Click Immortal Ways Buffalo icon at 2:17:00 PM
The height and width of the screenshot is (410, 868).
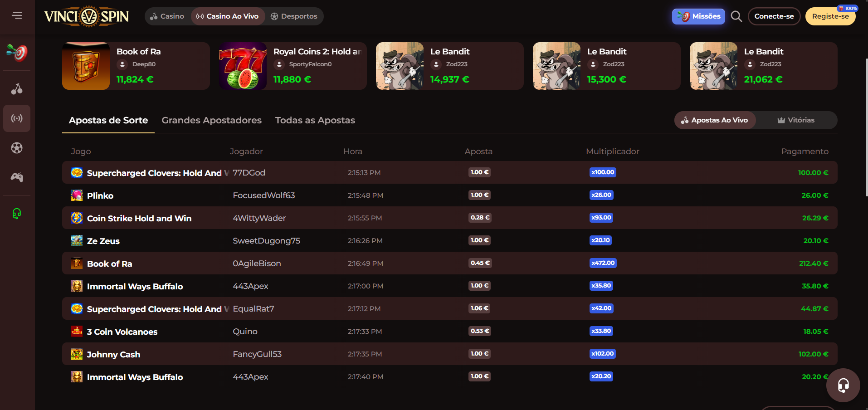click(x=77, y=286)
